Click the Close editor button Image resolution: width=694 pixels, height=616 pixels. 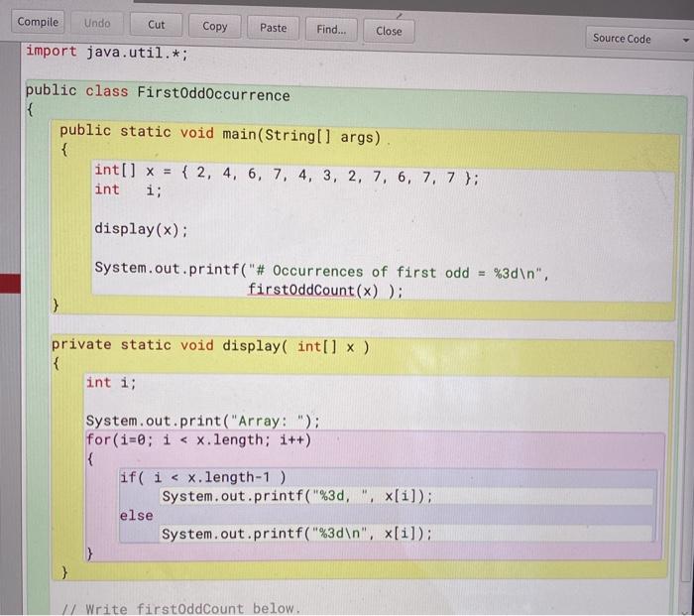tap(389, 31)
